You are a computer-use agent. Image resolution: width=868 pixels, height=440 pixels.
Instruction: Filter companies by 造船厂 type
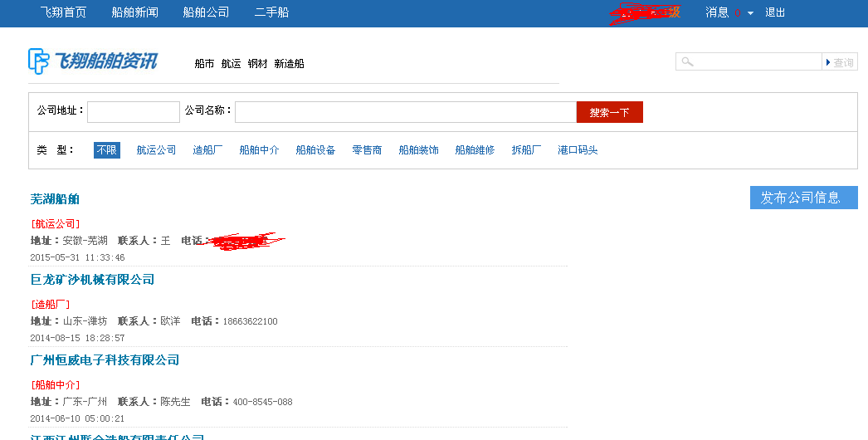207,150
